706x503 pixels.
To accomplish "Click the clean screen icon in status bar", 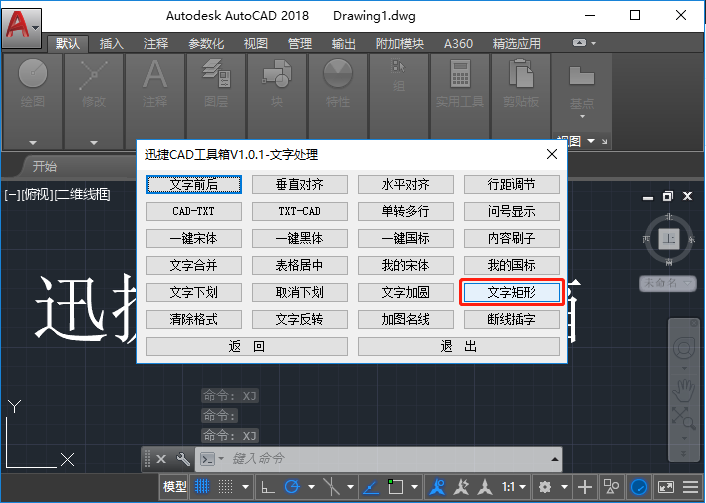I will 665,487.
